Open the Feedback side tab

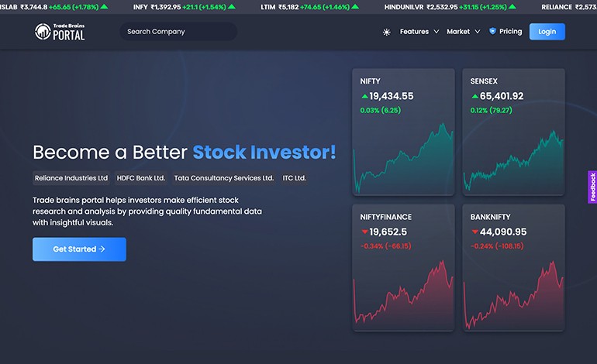click(x=592, y=187)
